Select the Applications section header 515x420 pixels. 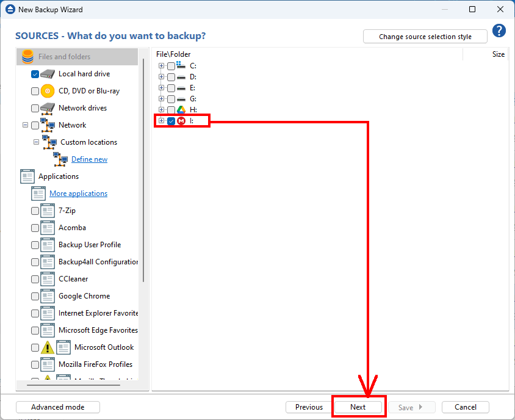click(58, 176)
